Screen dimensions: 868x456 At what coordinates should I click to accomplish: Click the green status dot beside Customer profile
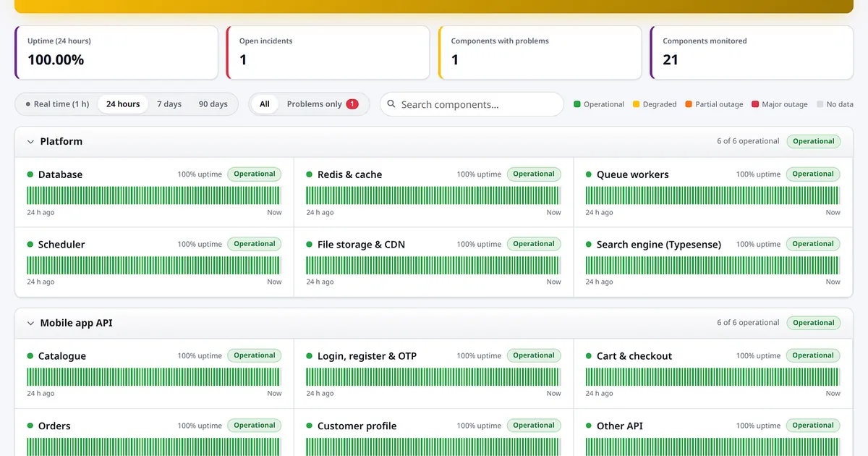[310, 426]
